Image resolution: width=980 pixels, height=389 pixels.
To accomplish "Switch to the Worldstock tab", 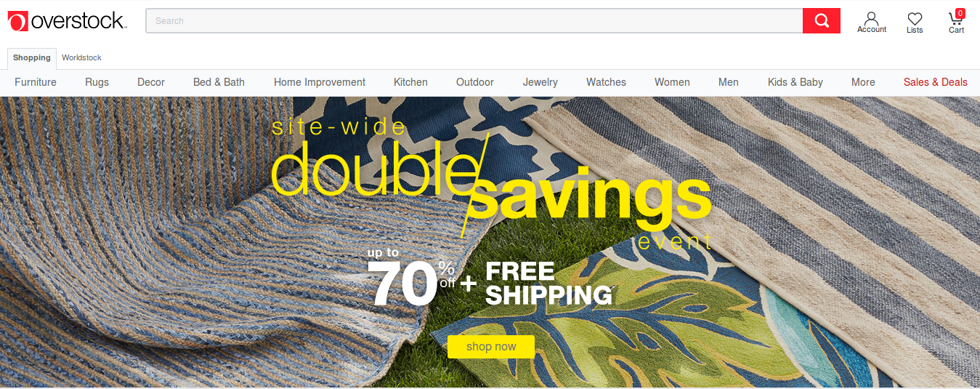I will point(81,57).
